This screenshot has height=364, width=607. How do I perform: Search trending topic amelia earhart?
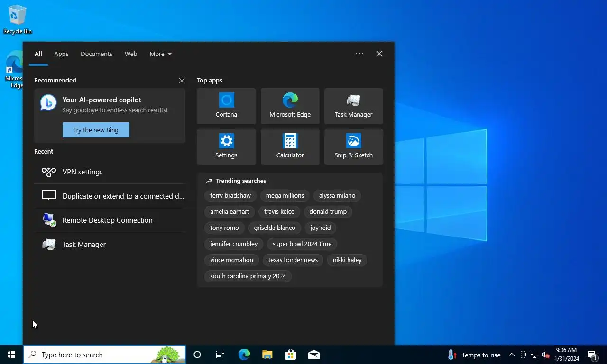[230, 212]
